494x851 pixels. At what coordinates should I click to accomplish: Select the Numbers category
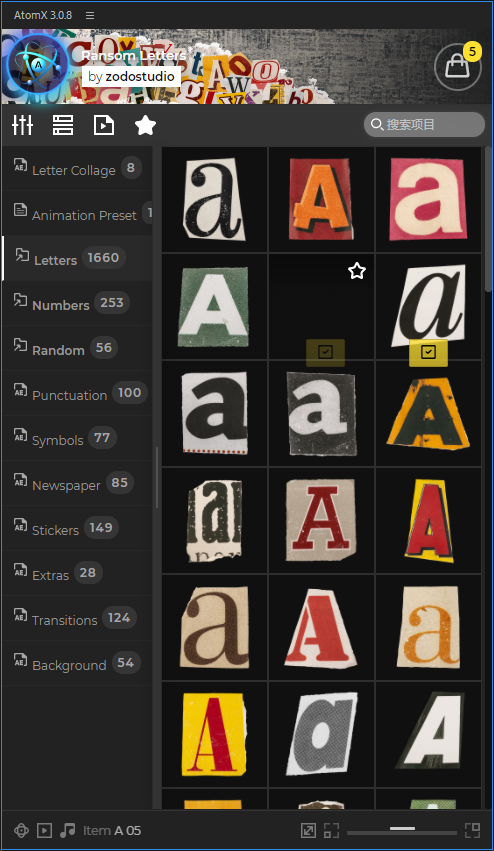coord(77,303)
